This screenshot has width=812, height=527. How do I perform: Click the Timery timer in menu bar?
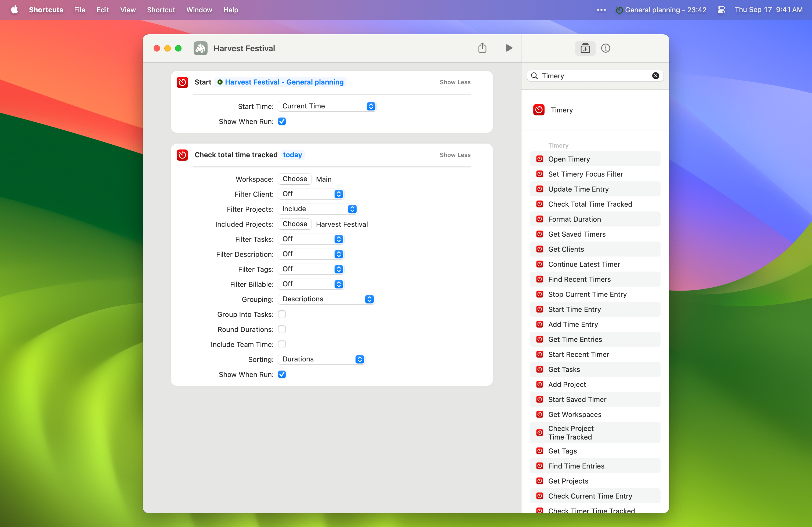click(661, 10)
